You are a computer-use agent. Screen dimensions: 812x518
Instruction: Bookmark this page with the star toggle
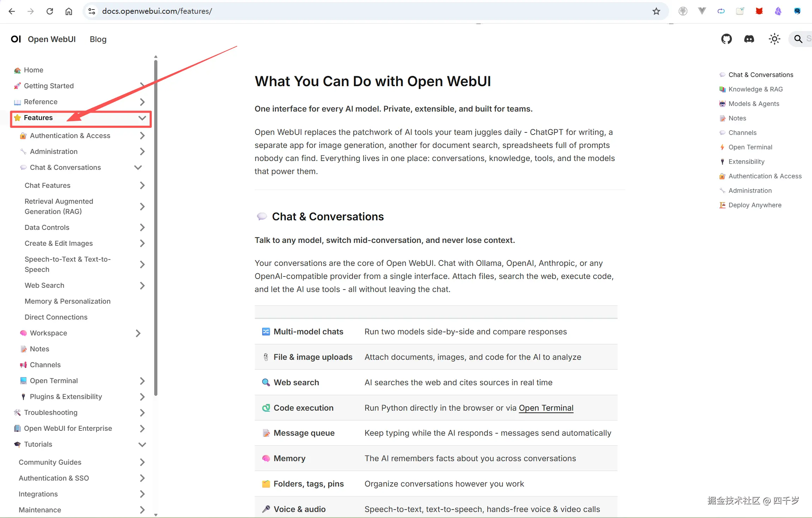tap(657, 11)
